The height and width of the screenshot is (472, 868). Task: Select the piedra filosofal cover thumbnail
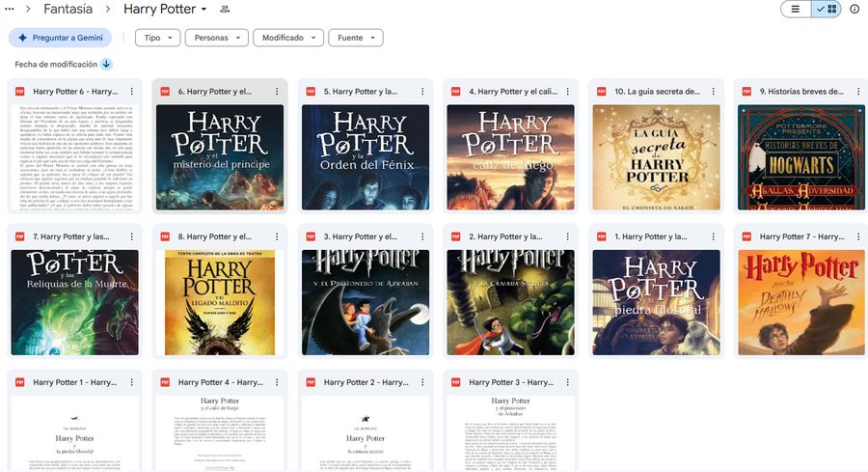tap(656, 302)
